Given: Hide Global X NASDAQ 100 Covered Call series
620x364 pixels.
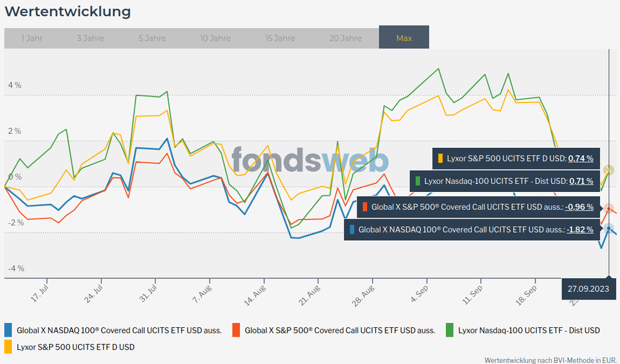Looking at the screenshot, I should click(119, 330).
